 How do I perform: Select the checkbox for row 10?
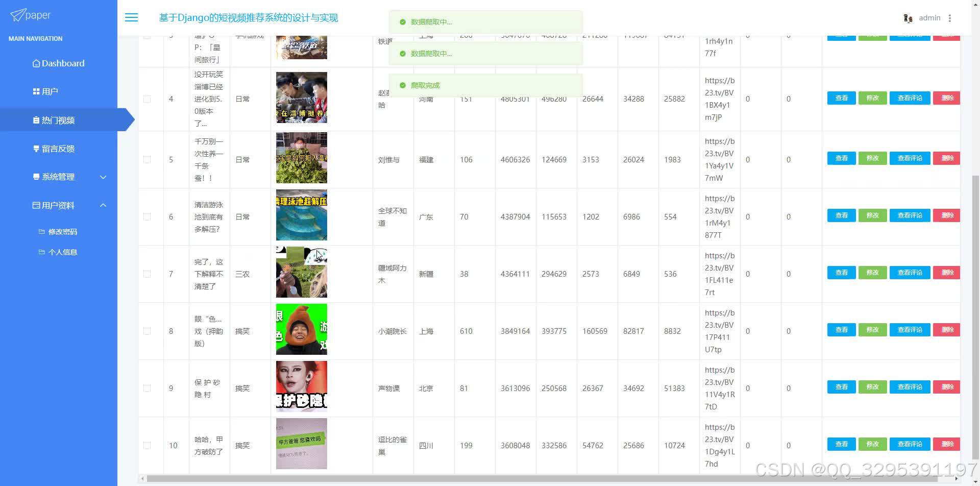tap(147, 446)
